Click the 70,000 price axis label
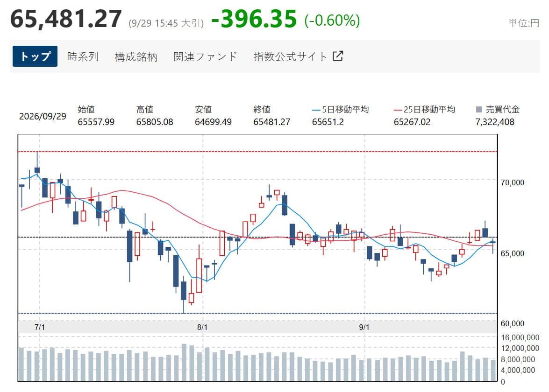Image resolution: width=549 pixels, height=392 pixels. (512, 182)
